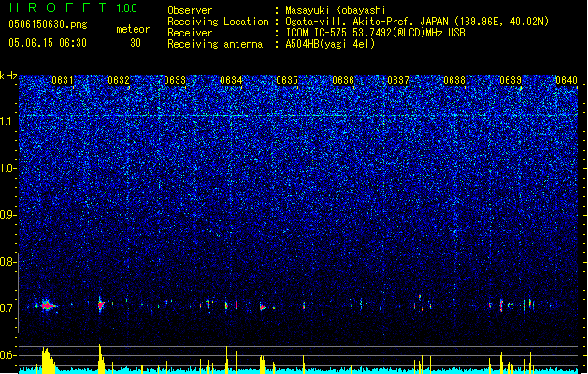Click the 0636 time marker

pyautogui.click(x=343, y=80)
